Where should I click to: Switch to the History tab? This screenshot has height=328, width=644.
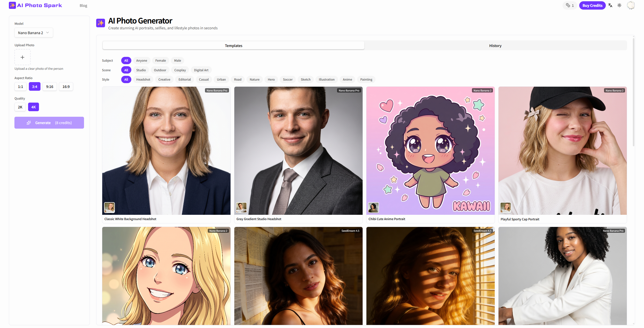495,46
